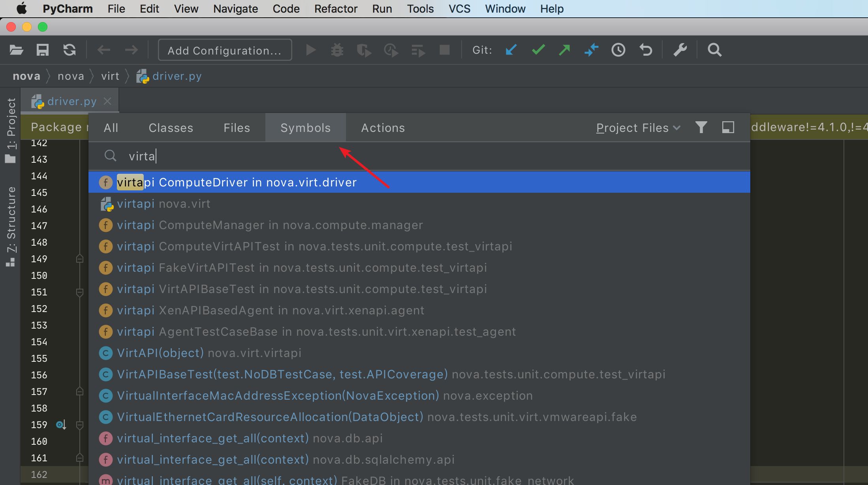868x485 pixels.
Task: Toggle the filter funnel in search popup
Action: [x=701, y=127]
